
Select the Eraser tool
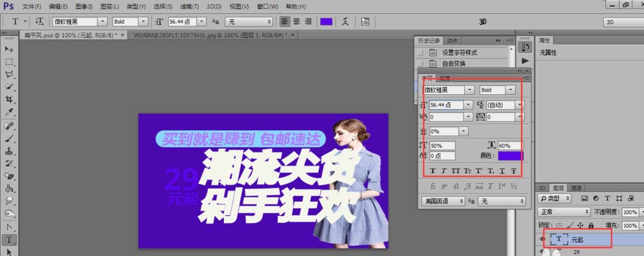coord(9,176)
